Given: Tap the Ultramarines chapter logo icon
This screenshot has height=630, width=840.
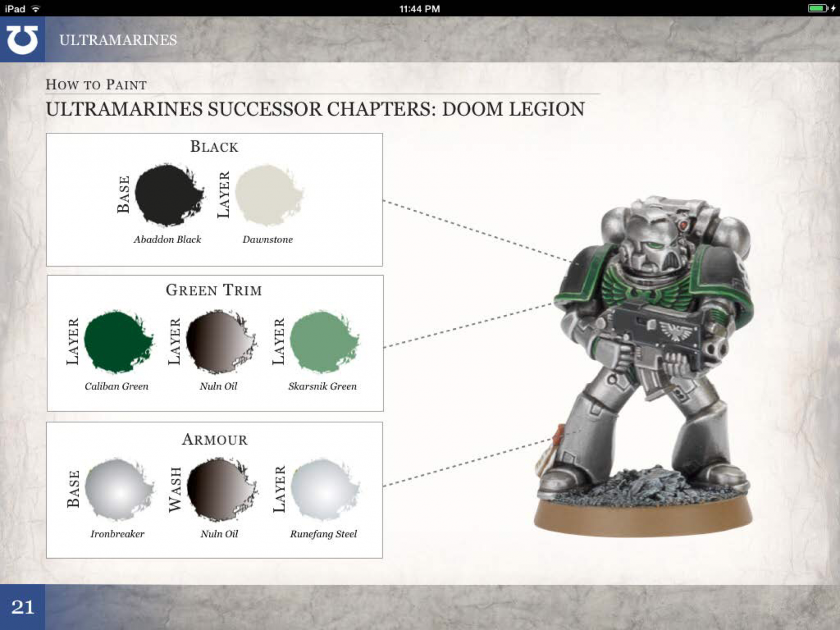Looking at the screenshot, I should 22,40.
